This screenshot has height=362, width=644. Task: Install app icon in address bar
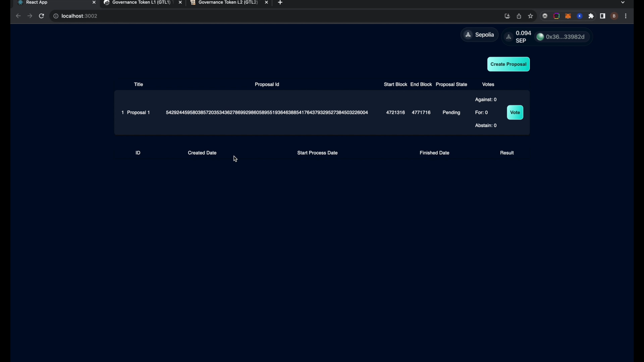click(507, 16)
